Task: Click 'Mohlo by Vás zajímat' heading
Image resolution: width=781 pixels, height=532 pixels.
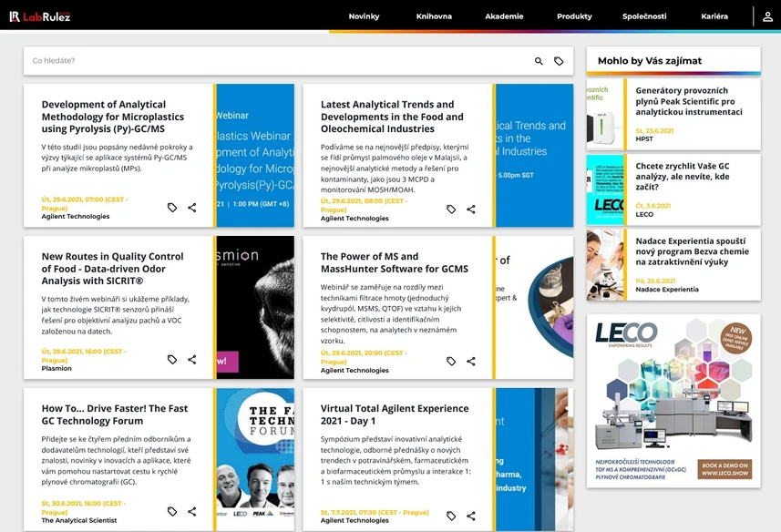Action: click(650, 61)
